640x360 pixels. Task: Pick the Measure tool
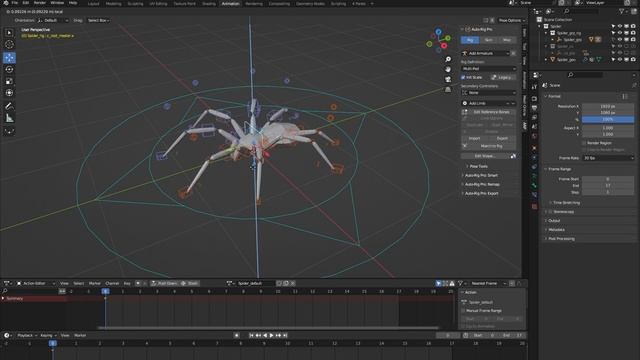pyautogui.click(x=9, y=118)
